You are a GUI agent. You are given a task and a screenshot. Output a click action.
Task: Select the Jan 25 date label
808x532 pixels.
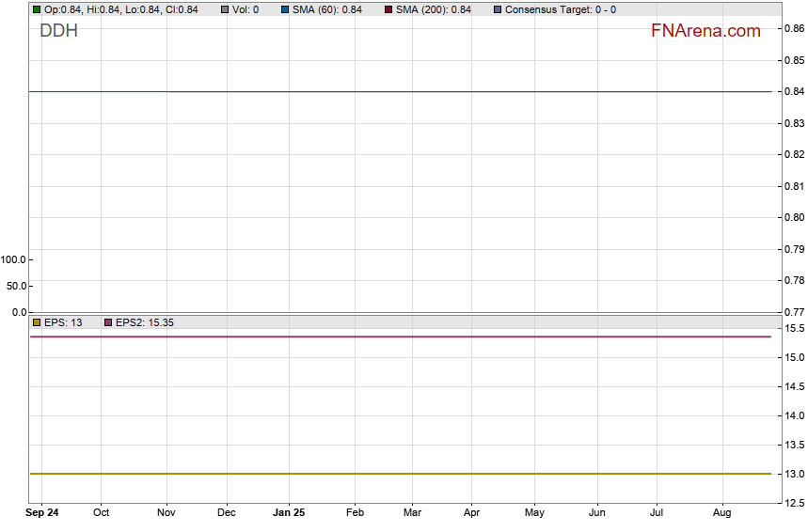[288, 513]
